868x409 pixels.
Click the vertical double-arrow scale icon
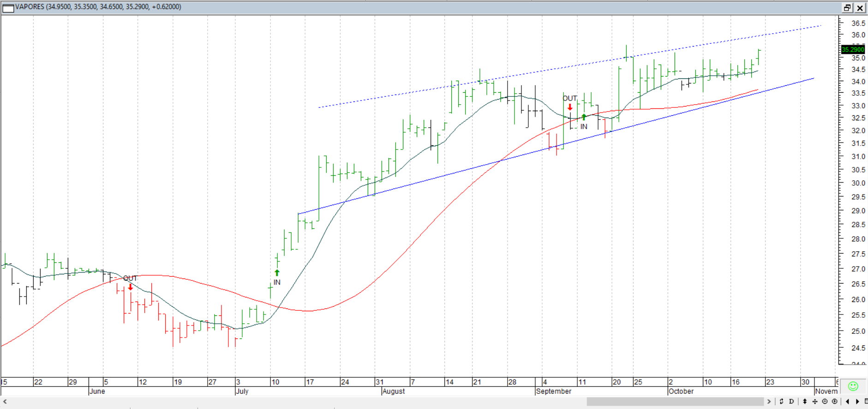tap(805, 402)
